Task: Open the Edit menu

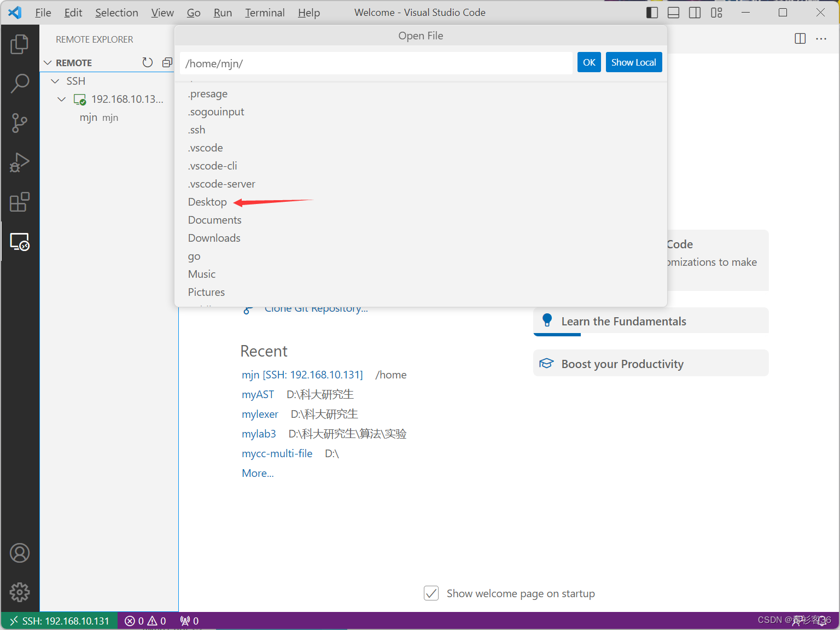Action: (73, 13)
